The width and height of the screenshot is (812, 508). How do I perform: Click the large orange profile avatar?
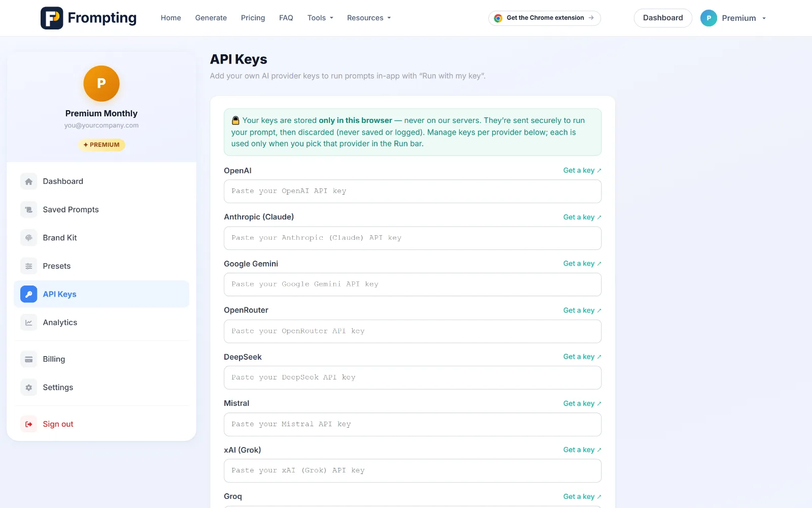click(x=101, y=83)
